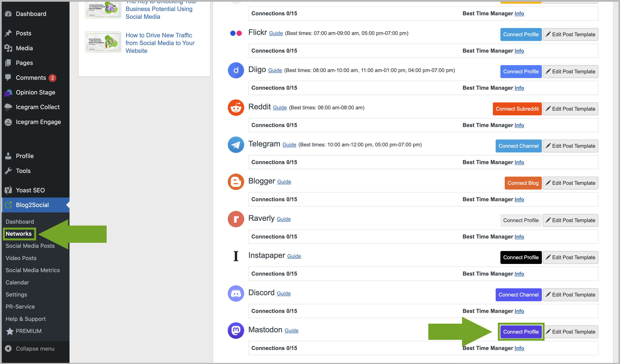Viewport: 620px width, 364px height.
Task: Open Social Media Metrics submenu item
Action: click(x=32, y=270)
